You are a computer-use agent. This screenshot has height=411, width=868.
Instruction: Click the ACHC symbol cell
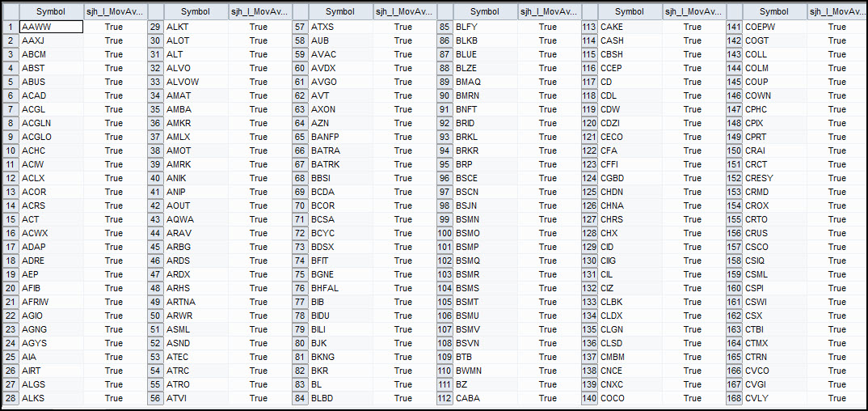[51, 150]
